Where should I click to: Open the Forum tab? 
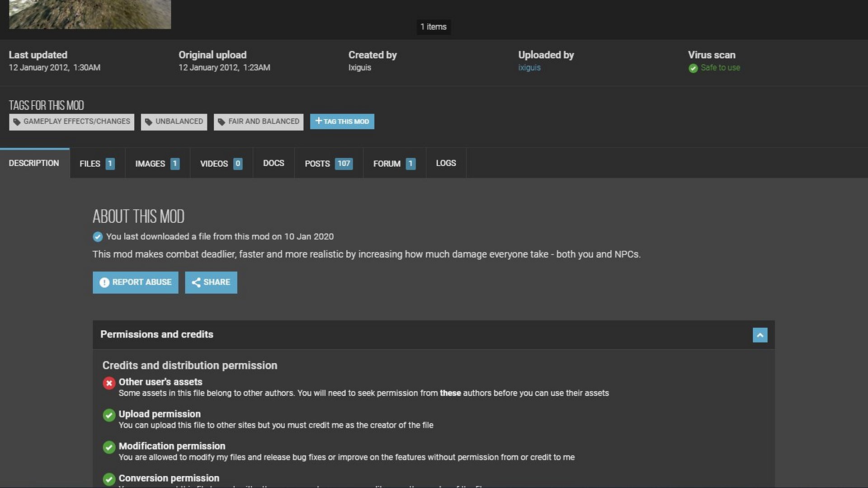point(394,164)
